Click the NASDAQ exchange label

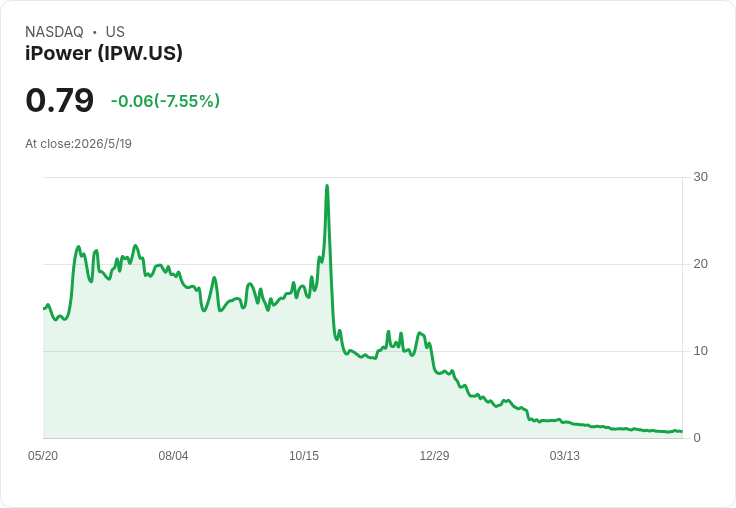[x=54, y=32]
